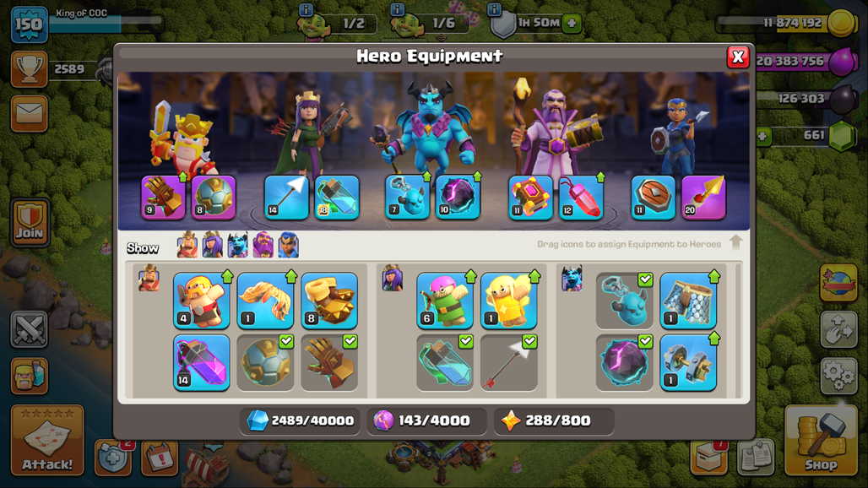Add shield time with green plus button

pos(572,24)
